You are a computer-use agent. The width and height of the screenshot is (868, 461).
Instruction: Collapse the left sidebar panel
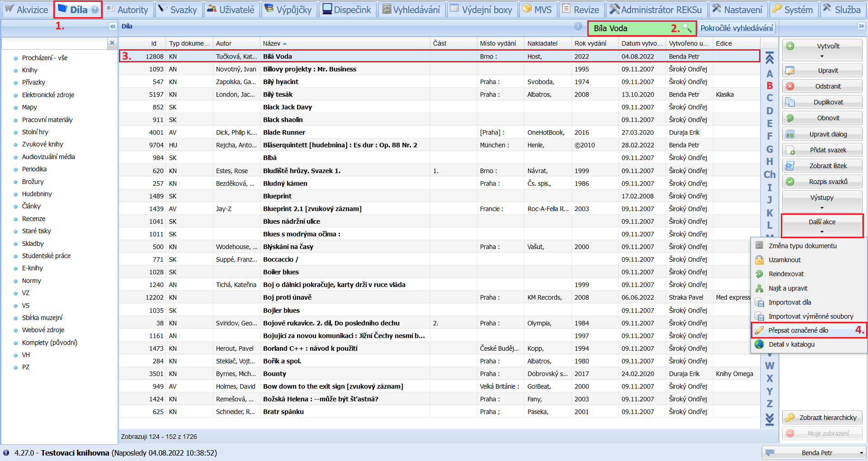pyautogui.click(x=113, y=27)
